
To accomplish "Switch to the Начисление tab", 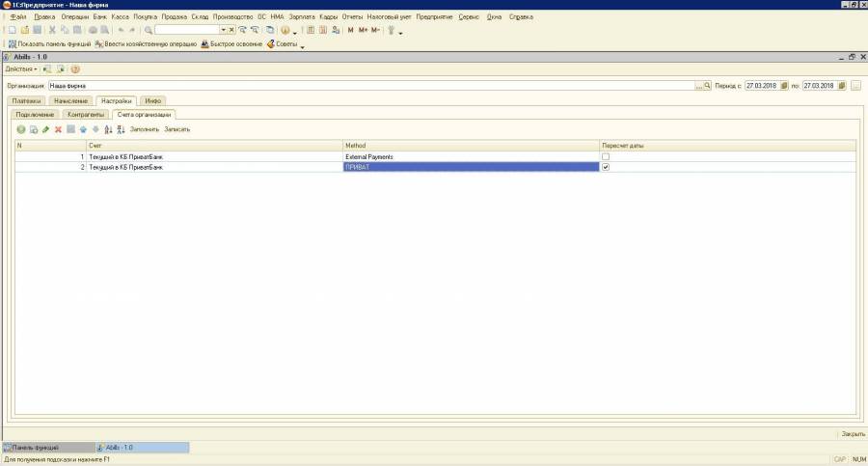I will pyautogui.click(x=70, y=101).
